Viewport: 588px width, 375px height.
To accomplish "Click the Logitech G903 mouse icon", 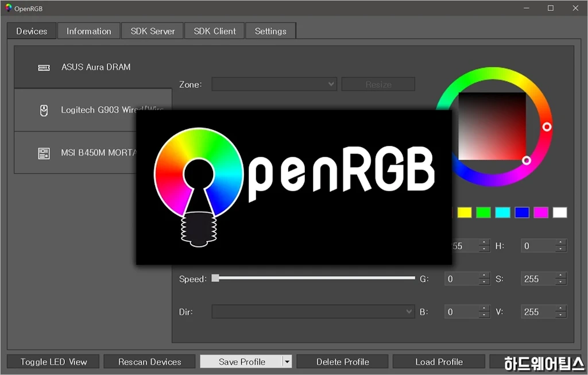I will pyautogui.click(x=44, y=111).
